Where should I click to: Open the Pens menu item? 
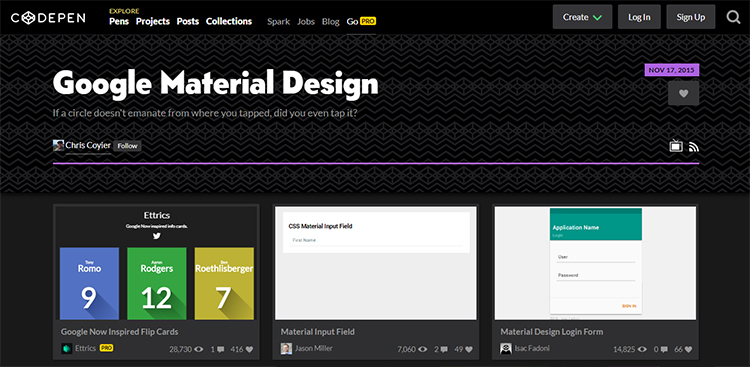coord(119,22)
